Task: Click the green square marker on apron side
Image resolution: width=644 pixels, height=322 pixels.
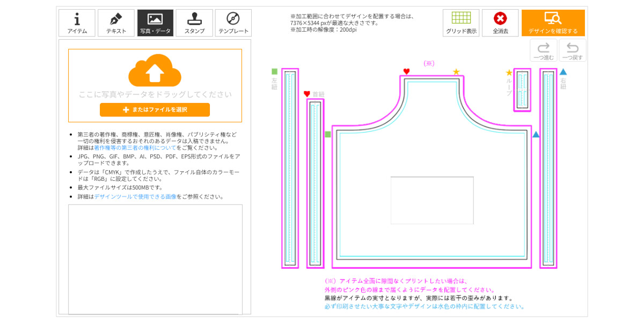Action: tap(328, 134)
